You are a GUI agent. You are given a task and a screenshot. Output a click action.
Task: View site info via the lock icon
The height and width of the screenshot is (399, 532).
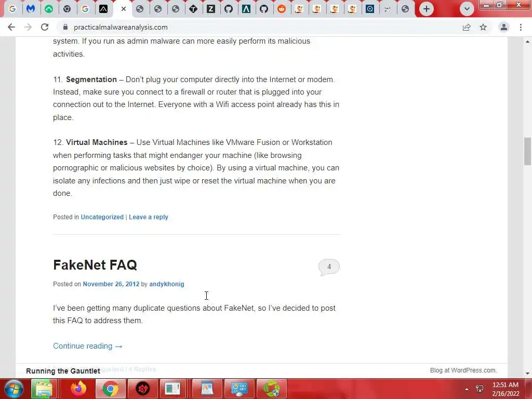[x=65, y=27]
